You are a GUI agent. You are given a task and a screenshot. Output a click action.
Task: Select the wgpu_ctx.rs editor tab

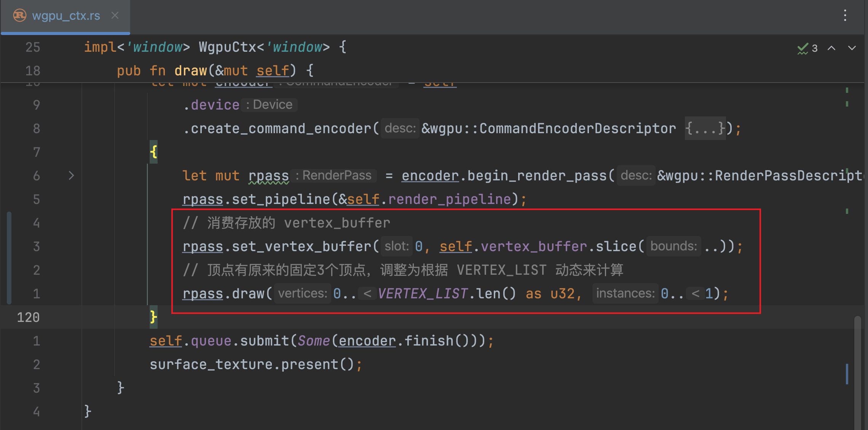pyautogui.click(x=65, y=16)
